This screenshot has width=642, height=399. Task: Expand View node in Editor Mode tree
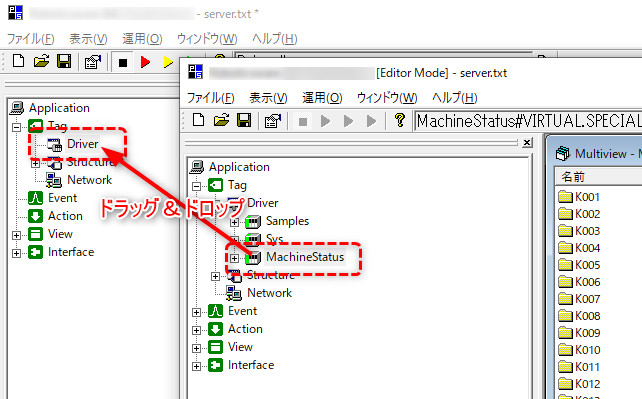[x=197, y=348]
